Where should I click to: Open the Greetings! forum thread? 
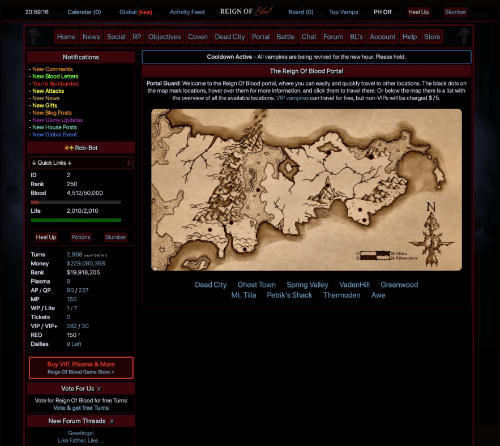[x=81, y=433]
